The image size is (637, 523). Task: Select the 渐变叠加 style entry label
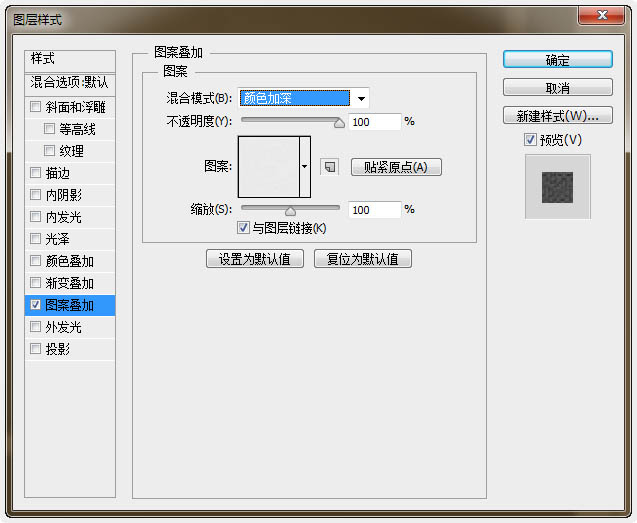click(69, 283)
